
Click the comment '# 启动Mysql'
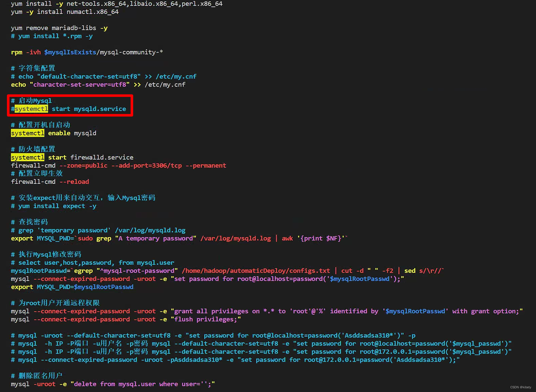[x=31, y=101]
